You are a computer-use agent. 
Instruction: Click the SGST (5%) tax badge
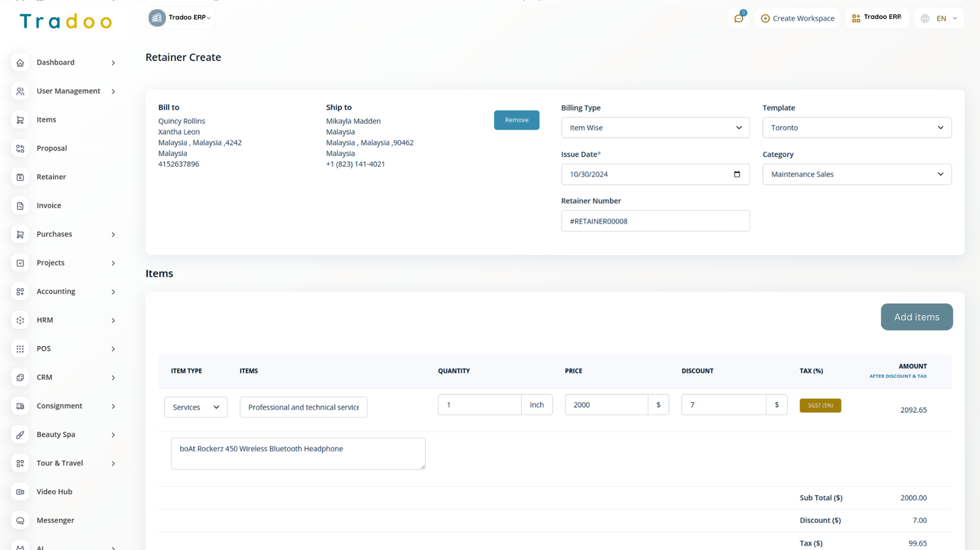[820, 405]
